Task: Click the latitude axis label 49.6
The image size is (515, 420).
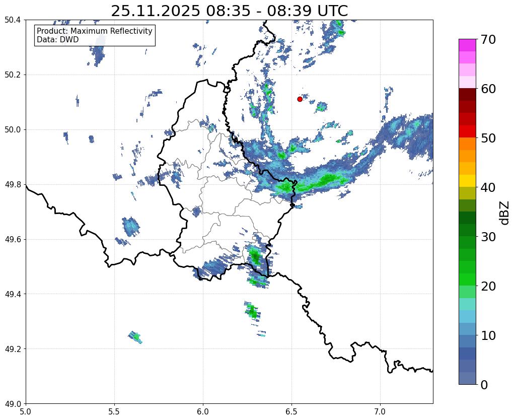Action: pos(13,239)
